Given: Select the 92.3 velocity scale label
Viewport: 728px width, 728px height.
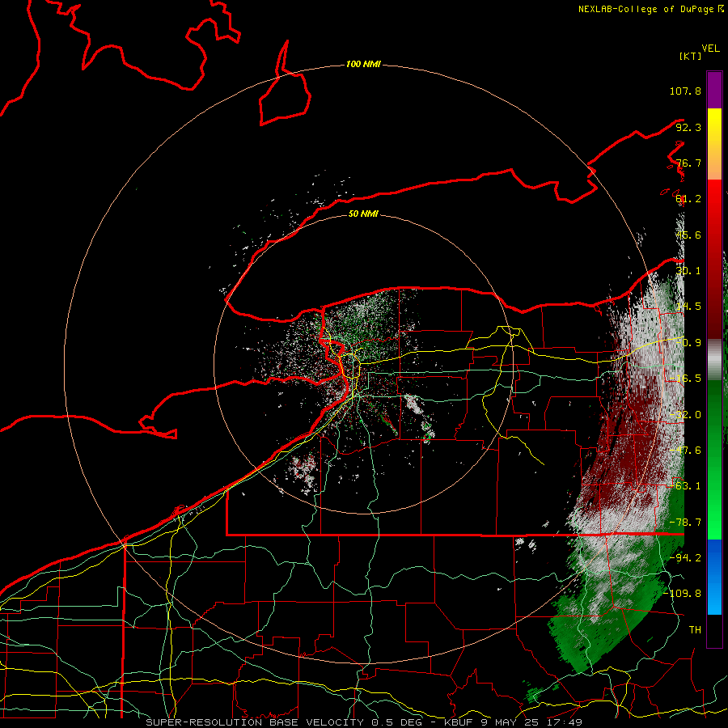Looking at the screenshot, I should (688, 127).
